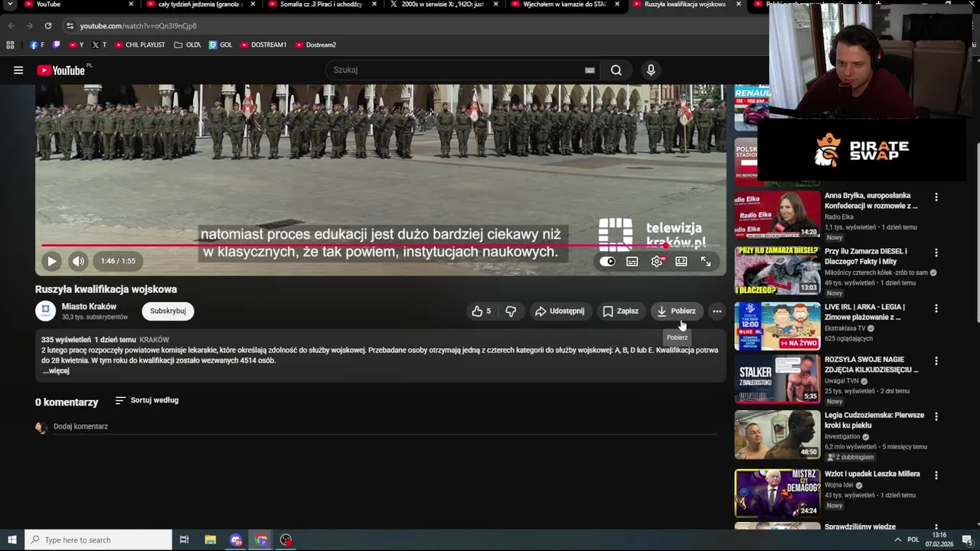Click the taskbar 'Type here to search' box
The image size is (980, 551).
[98, 540]
